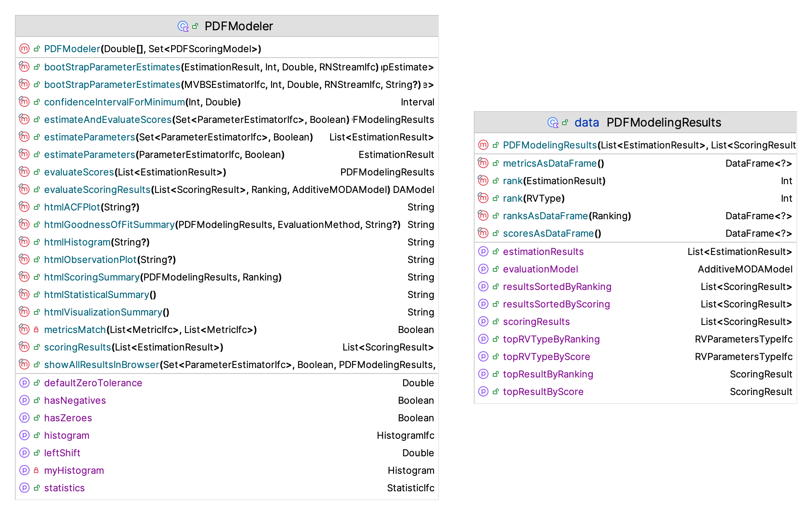
Task: Select the PDFModelingResults constructor row
Action: [635, 145]
